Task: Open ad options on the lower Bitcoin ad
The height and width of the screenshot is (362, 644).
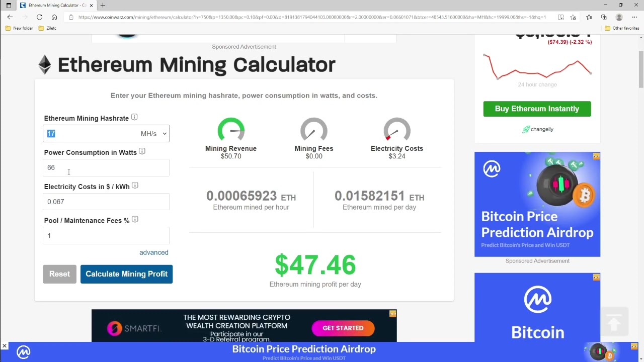Action: tap(596, 277)
